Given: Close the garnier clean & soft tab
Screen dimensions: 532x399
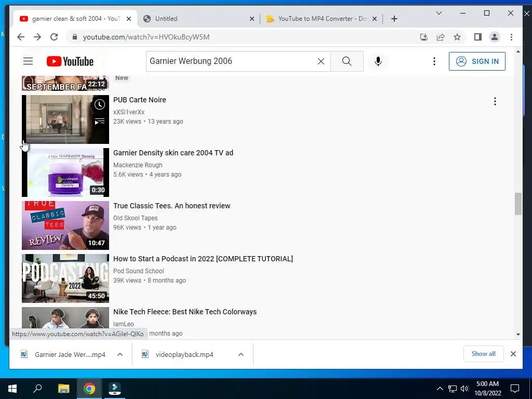Looking at the screenshot, I should click(129, 19).
